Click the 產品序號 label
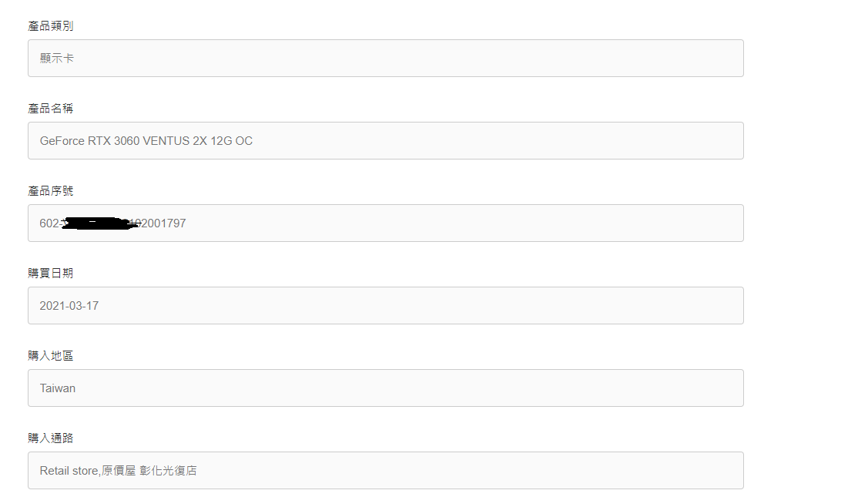This screenshot has height=497, width=868. click(50, 191)
